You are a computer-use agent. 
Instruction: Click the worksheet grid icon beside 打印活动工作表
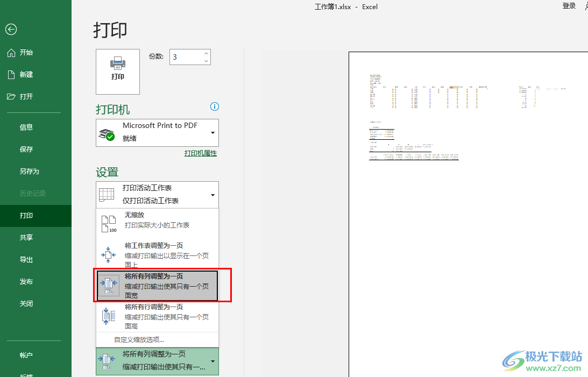click(x=107, y=195)
